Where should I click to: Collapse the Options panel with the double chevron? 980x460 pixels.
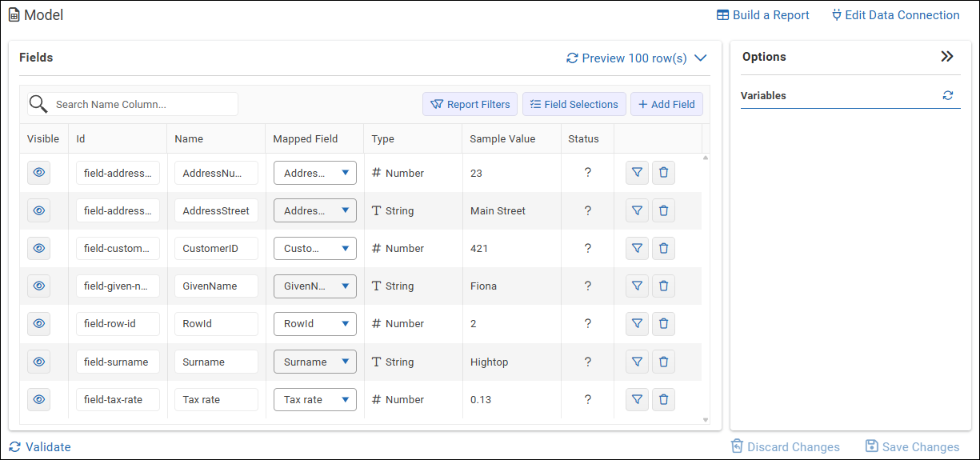point(947,57)
